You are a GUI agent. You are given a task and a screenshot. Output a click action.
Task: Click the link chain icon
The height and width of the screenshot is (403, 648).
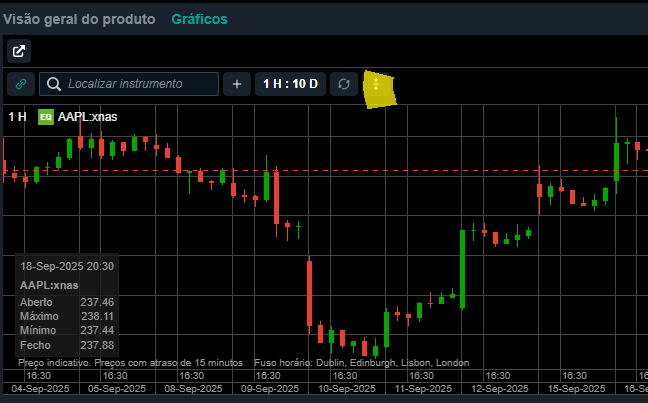(x=21, y=84)
